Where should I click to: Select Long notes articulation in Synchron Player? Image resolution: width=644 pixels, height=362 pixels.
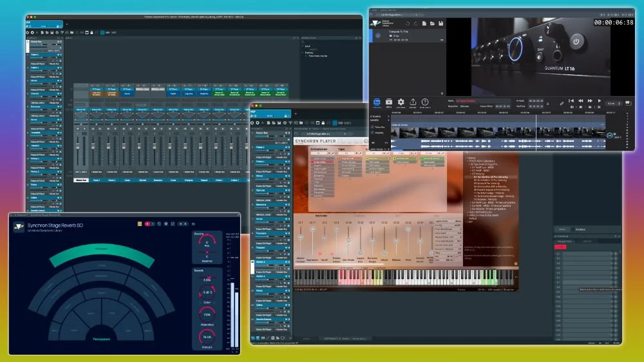pos(321,162)
